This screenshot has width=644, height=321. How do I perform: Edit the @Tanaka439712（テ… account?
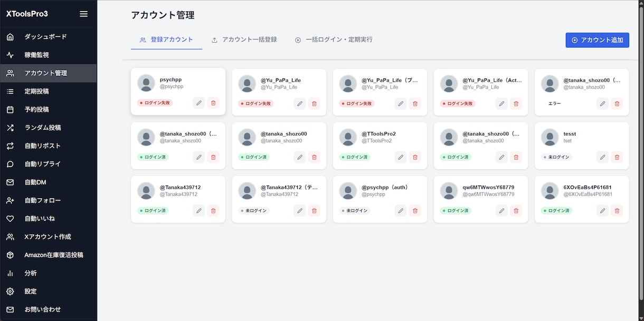300,210
